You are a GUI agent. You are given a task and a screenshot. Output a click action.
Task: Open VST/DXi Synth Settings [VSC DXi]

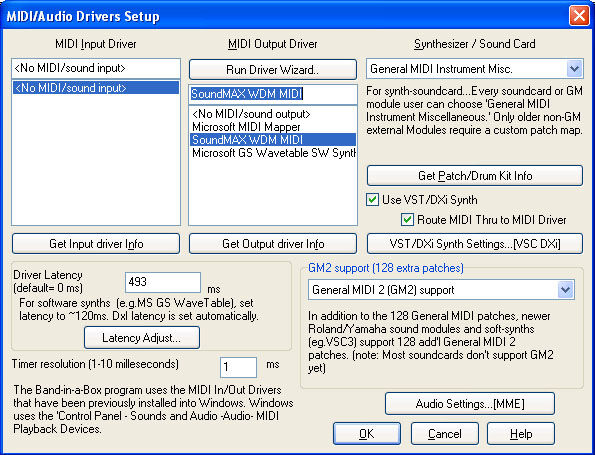pyautogui.click(x=475, y=244)
